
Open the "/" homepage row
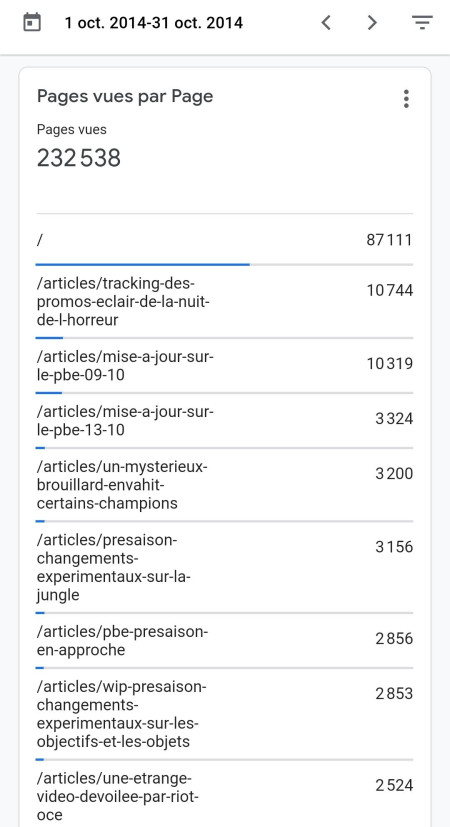coord(224,240)
